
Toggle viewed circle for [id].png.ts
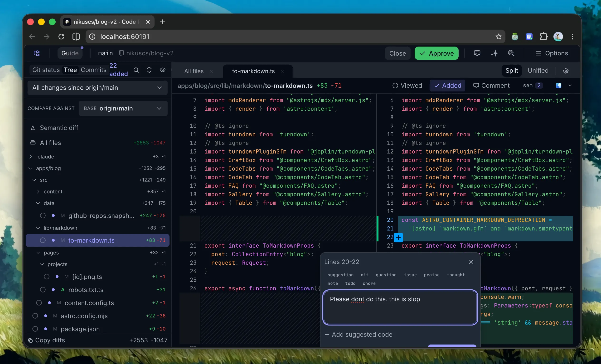(46, 277)
